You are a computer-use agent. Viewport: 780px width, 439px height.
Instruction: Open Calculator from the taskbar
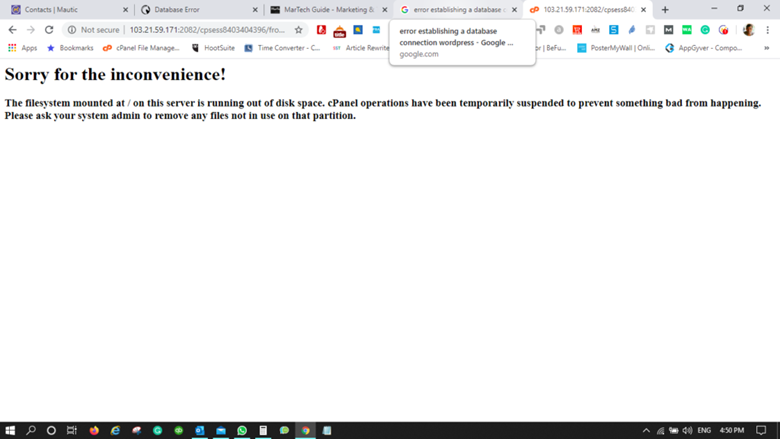[263, 430]
